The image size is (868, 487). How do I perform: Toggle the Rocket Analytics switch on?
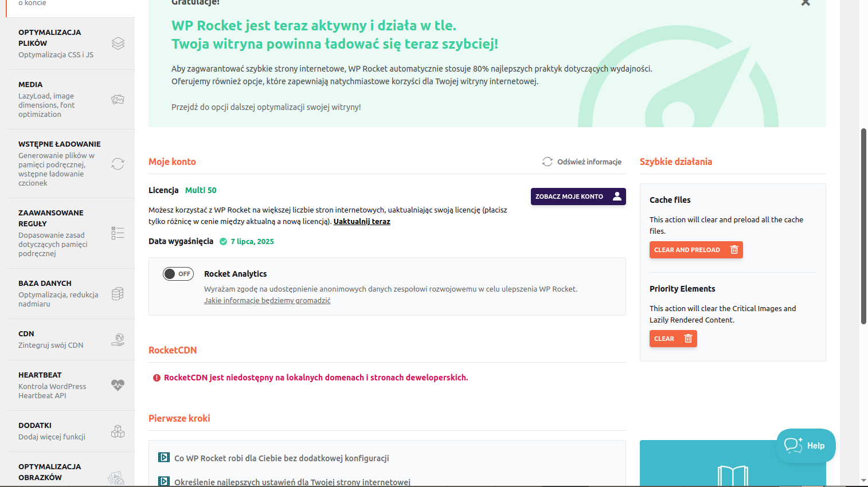178,274
